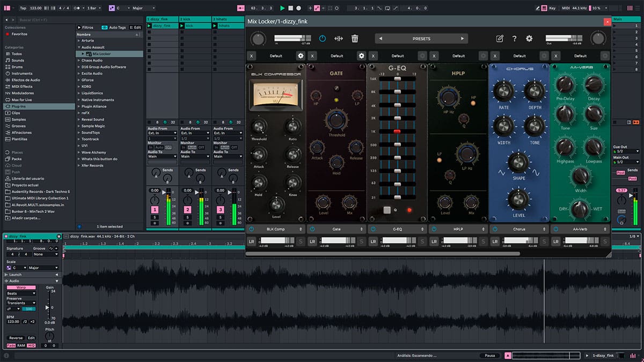Toggle the Chorus slot power button

tap(495, 229)
